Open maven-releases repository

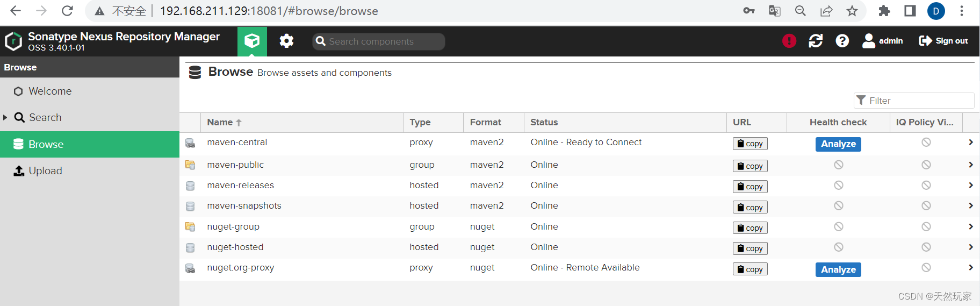pos(240,185)
